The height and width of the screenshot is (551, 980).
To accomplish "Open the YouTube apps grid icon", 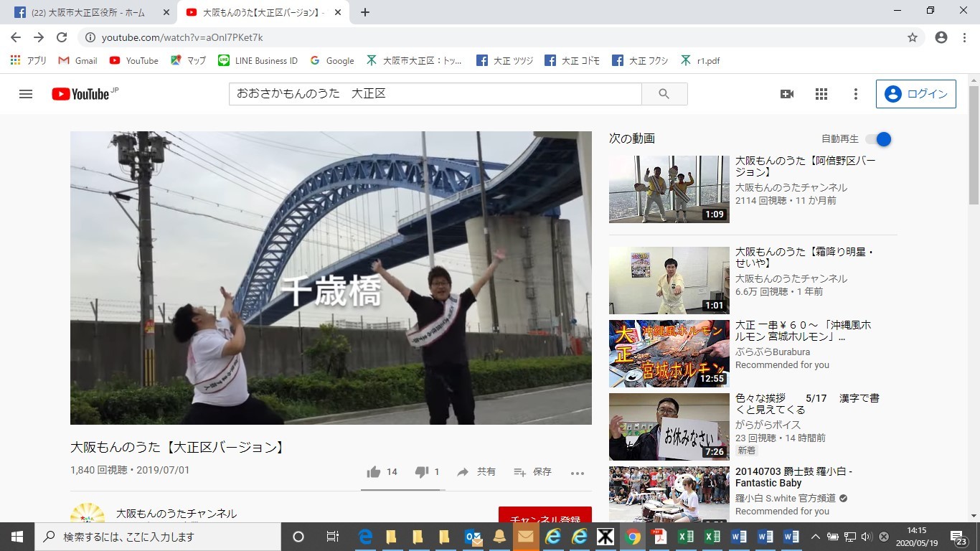I will click(x=821, y=93).
